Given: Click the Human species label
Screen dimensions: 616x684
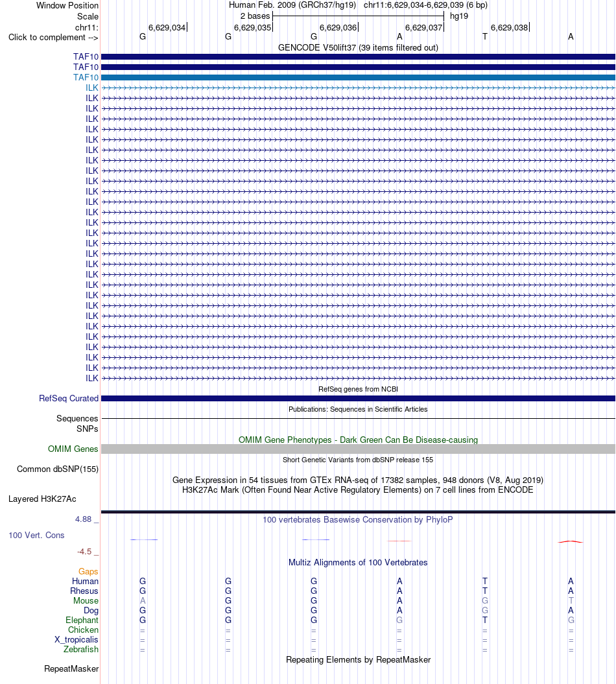Looking at the screenshot, I should click(x=85, y=581).
